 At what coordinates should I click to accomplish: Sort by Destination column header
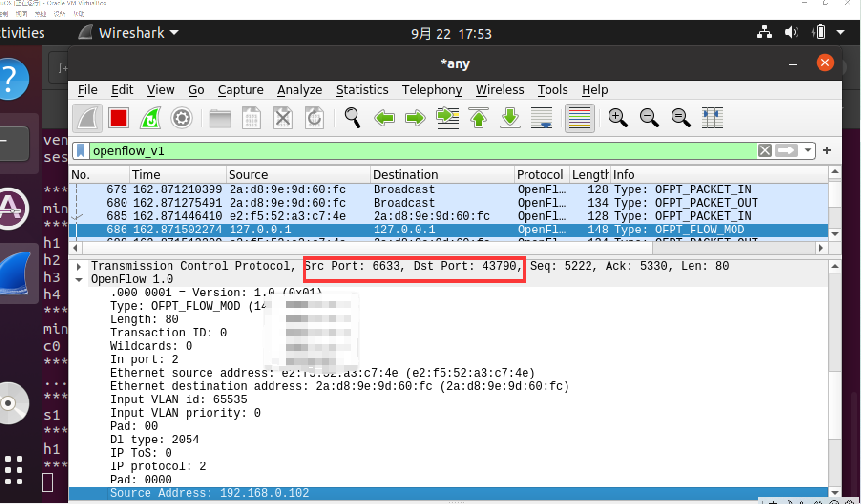tap(442, 175)
